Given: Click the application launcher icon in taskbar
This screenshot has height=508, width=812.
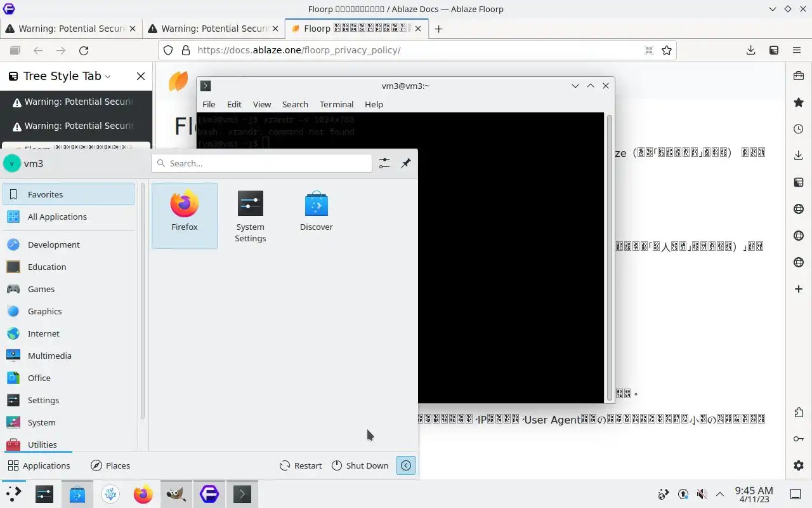Looking at the screenshot, I should click(13, 494).
